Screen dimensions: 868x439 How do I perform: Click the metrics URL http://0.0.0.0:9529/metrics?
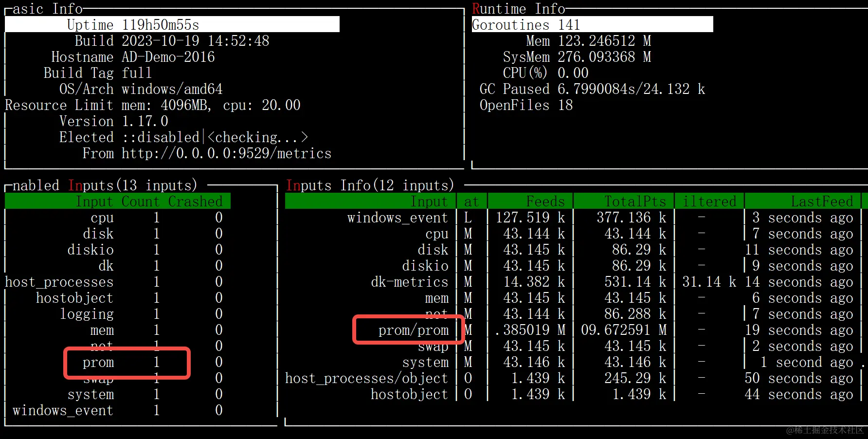227,153
